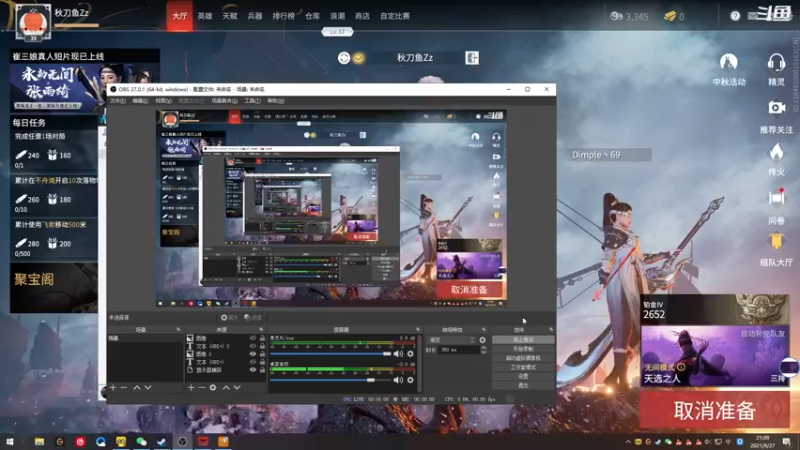Open the scene transition type dropdown
Screen dimensions: 800x450
click(452, 340)
